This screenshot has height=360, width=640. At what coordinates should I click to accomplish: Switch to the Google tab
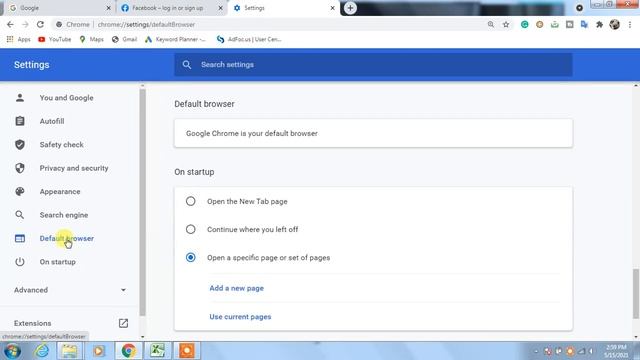59,8
